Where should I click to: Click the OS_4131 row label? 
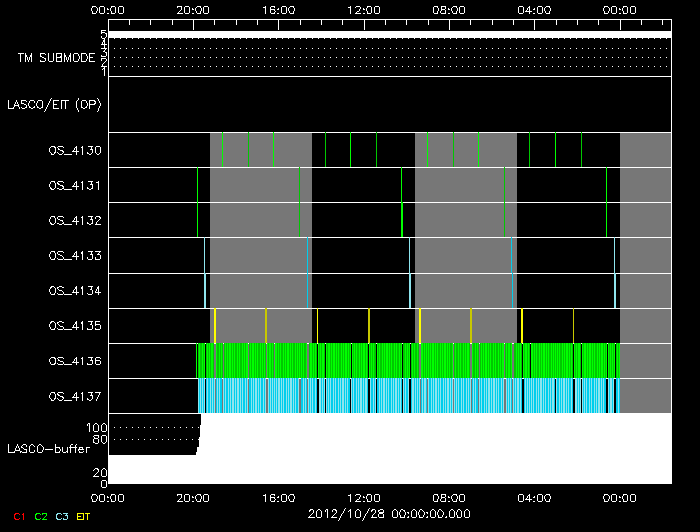point(75,185)
